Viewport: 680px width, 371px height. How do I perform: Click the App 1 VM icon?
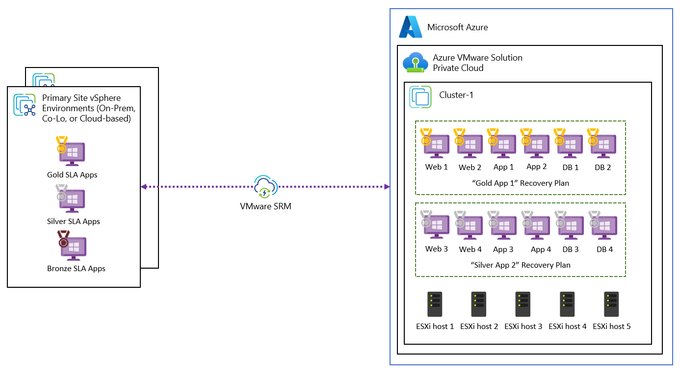(501, 144)
